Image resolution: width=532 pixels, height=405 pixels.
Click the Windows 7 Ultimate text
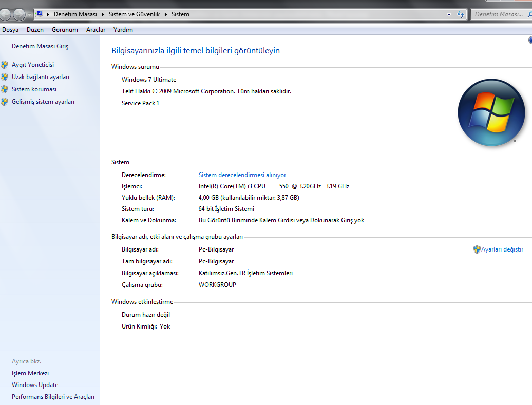click(x=149, y=80)
